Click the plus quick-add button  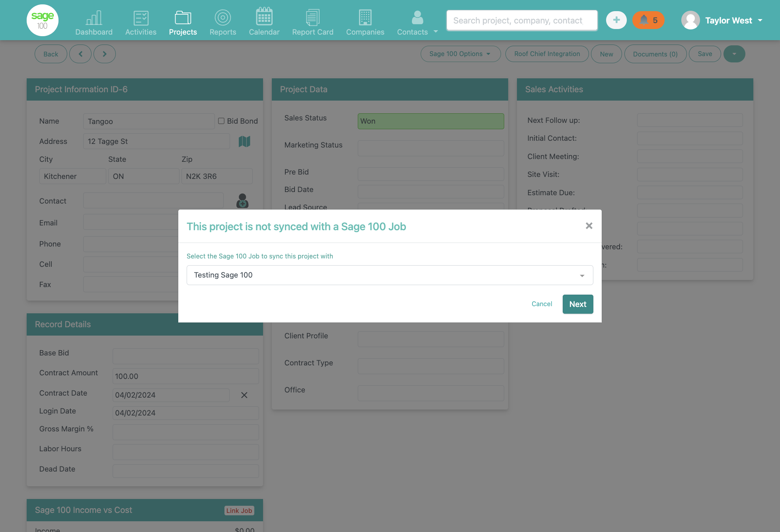(616, 20)
